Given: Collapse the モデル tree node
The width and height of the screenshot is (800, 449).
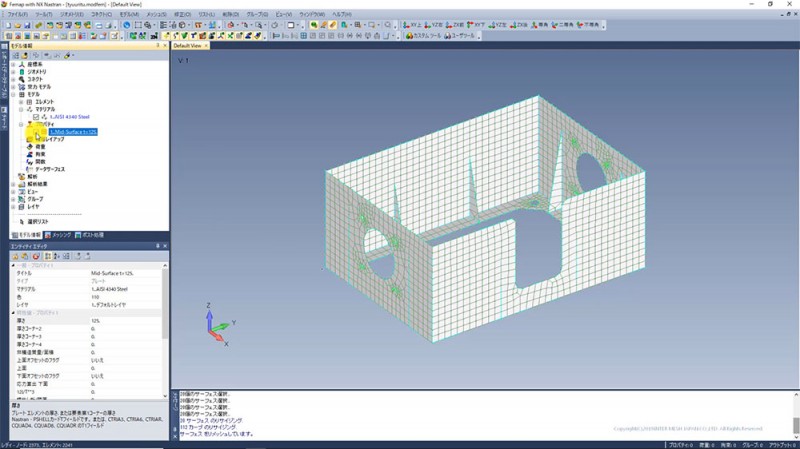Looking at the screenshot, I should tap(13, 94).
